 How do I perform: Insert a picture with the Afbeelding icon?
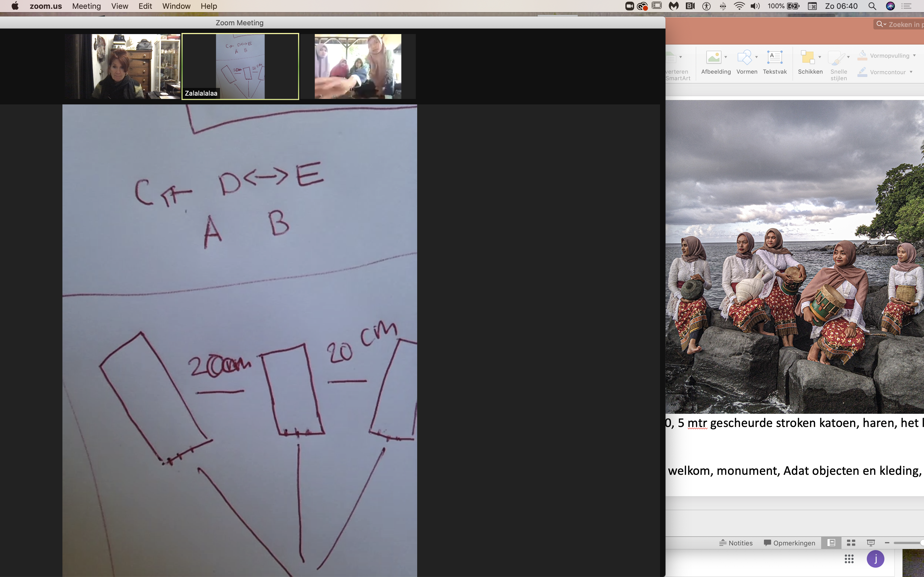[x=713, y=58]
